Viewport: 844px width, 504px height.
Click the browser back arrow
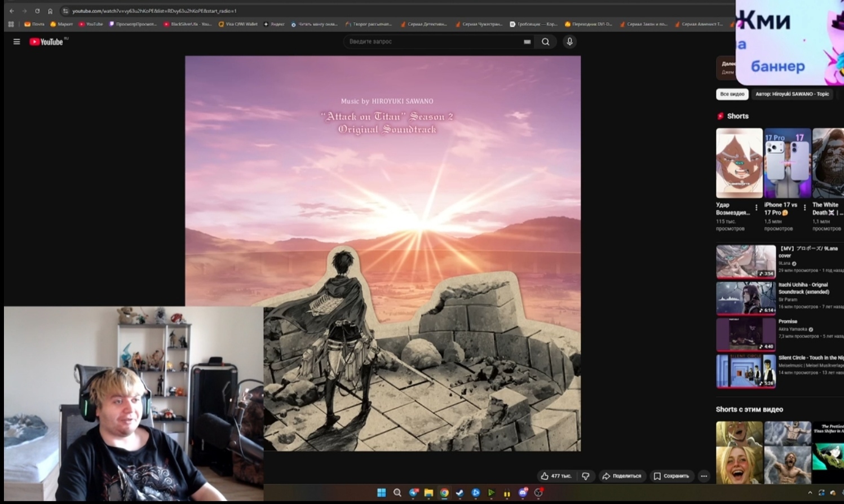click(x=11, y=11)
